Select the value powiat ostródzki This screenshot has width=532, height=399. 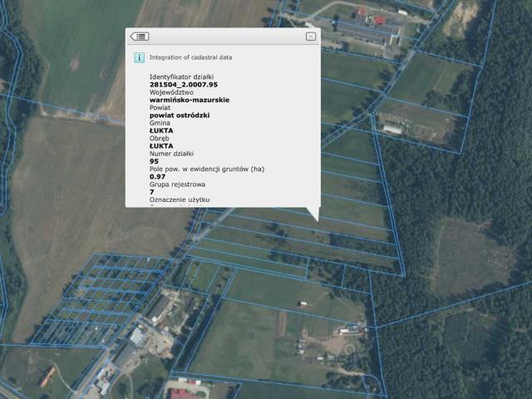pos(180,116)
